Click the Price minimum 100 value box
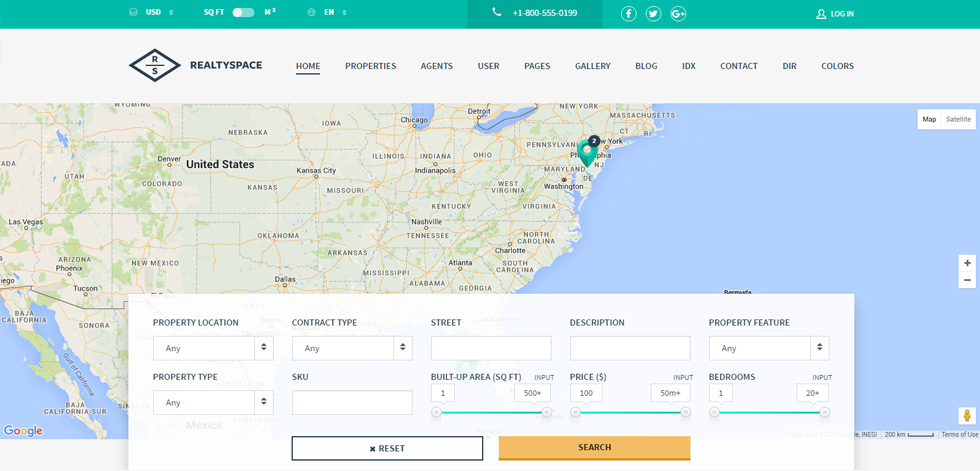Screen dimensions: 980x471 pos(586,393)
